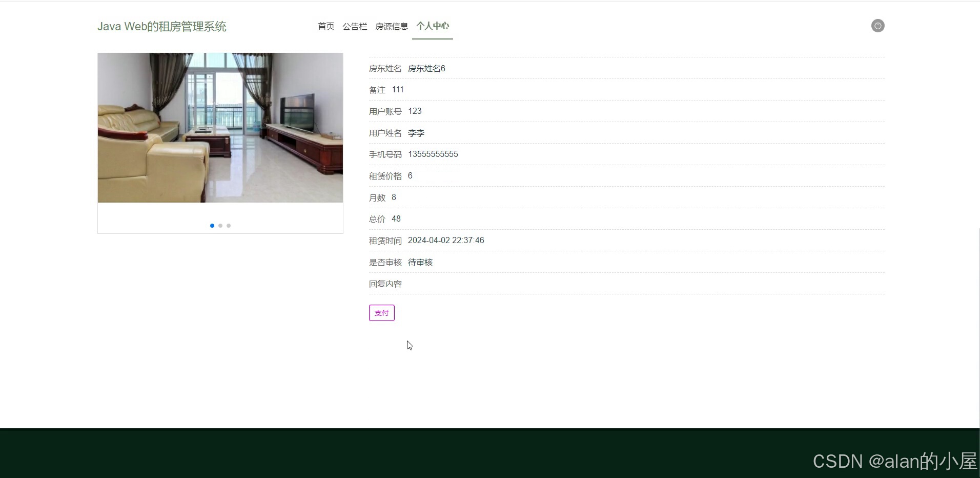Click the 是否审核 label
This screenshot has height=478, width=980.
point(385,262)
